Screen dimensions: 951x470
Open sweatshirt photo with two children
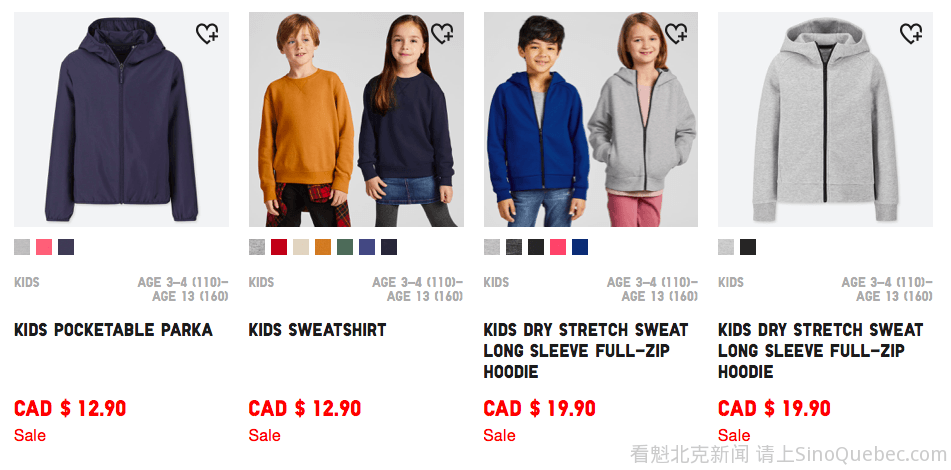tap(356, 119)
